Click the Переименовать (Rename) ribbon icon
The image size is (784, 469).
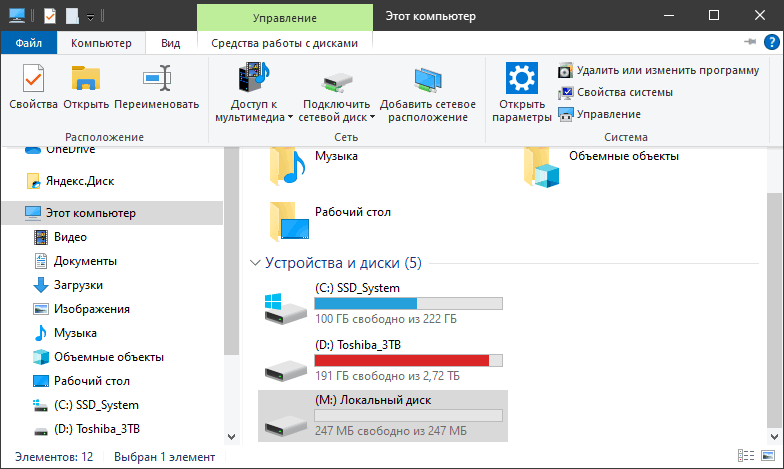pyautogui.click(x=156, y=80)
